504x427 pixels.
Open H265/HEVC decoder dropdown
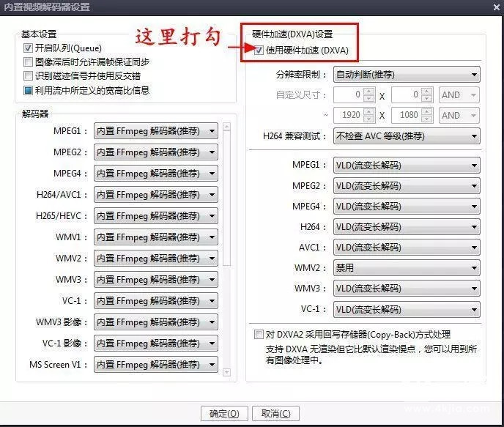point(155,216)
